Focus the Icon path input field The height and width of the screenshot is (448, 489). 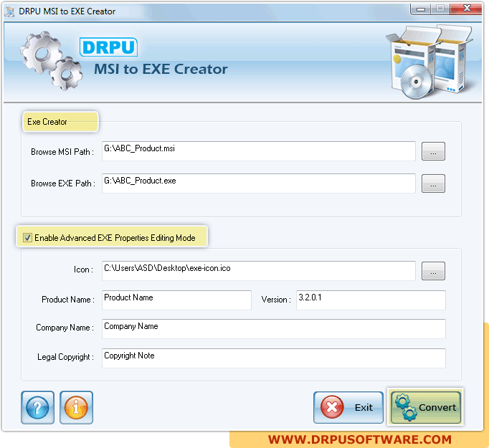click(x=259, y=271)
